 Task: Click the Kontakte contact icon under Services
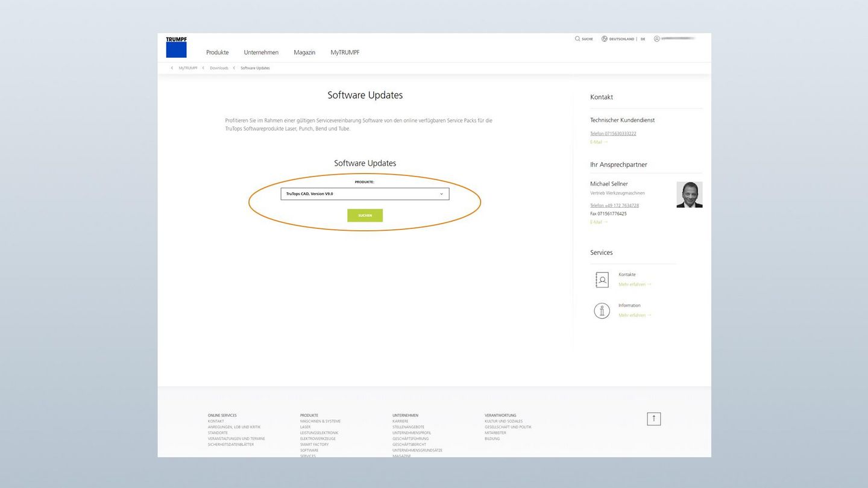[602, 280]
